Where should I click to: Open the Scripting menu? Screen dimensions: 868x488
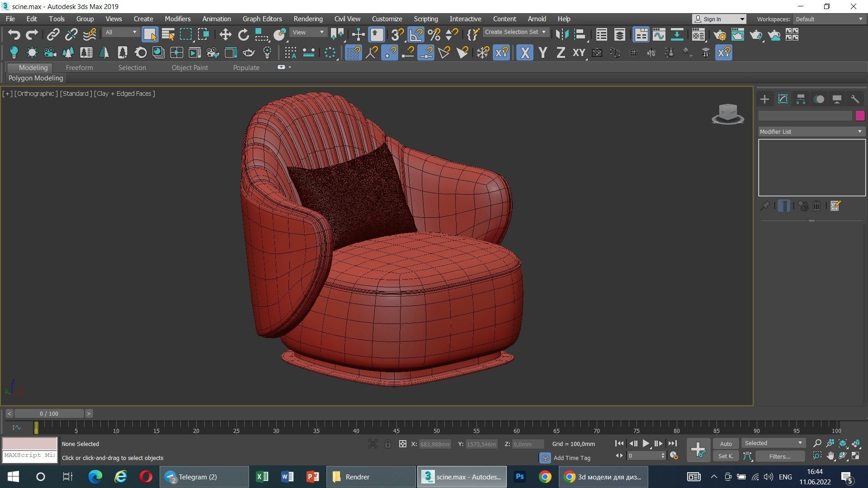pos(426,19)
